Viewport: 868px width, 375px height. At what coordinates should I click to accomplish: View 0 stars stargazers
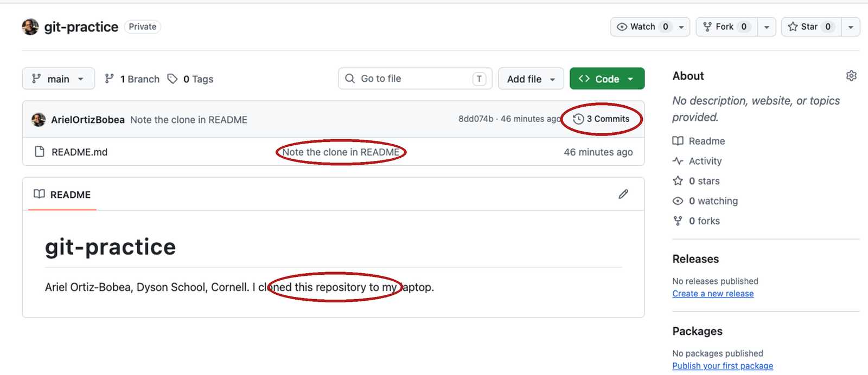coord(696,181)
